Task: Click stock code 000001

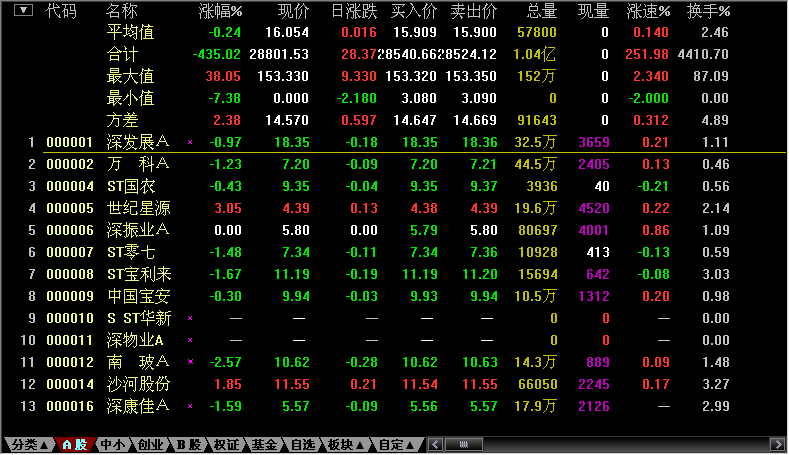Action: pyautogui.click(x=70, y=142)
